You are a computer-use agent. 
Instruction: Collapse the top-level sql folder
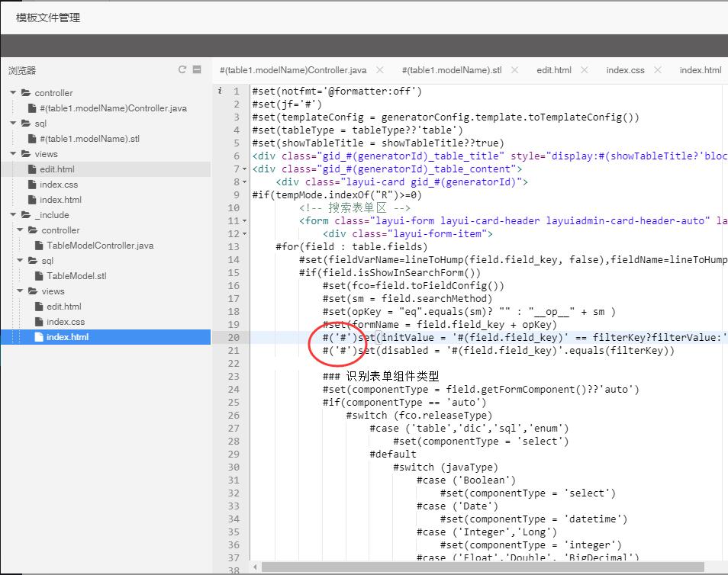(x=13, y=124)
